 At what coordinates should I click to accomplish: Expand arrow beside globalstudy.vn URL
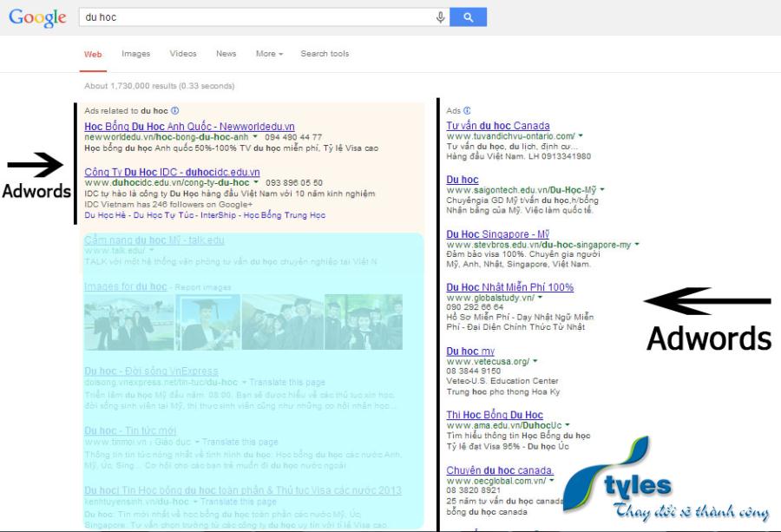pyautogui.click(x=541, y=298)
